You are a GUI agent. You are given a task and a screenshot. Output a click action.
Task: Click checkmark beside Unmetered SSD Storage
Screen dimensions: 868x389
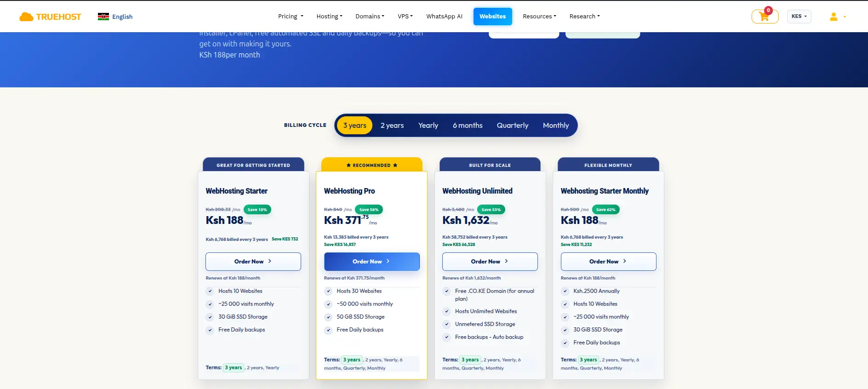446,324
